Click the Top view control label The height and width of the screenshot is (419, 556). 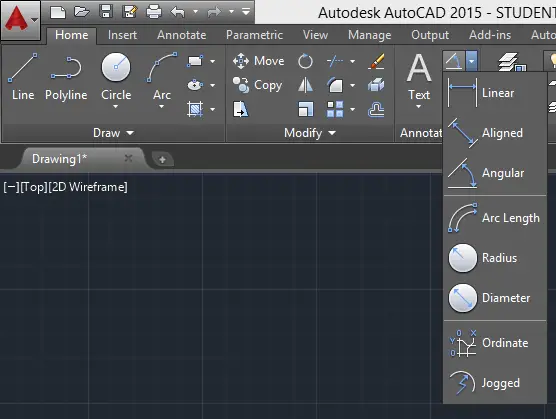tap(34, 187)
